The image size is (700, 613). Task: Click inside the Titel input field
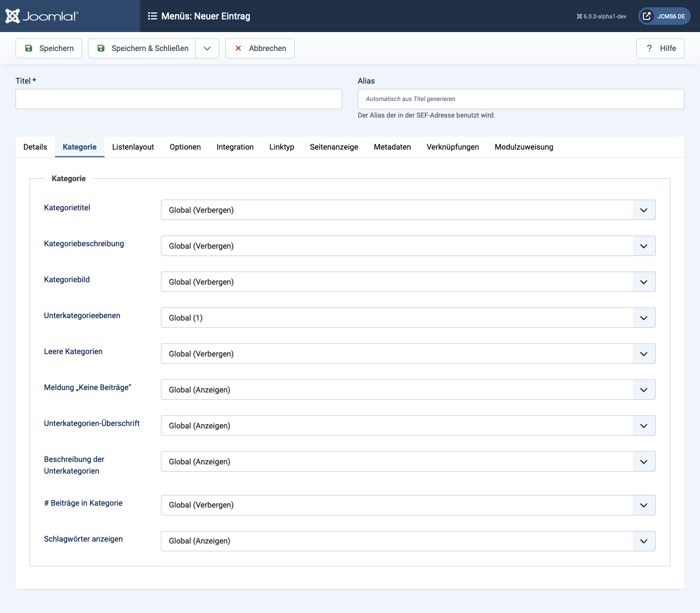(x=178, y=99)
